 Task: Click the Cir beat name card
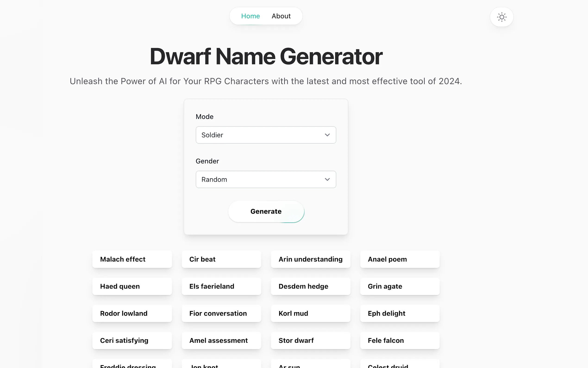[x=221, y=259]
